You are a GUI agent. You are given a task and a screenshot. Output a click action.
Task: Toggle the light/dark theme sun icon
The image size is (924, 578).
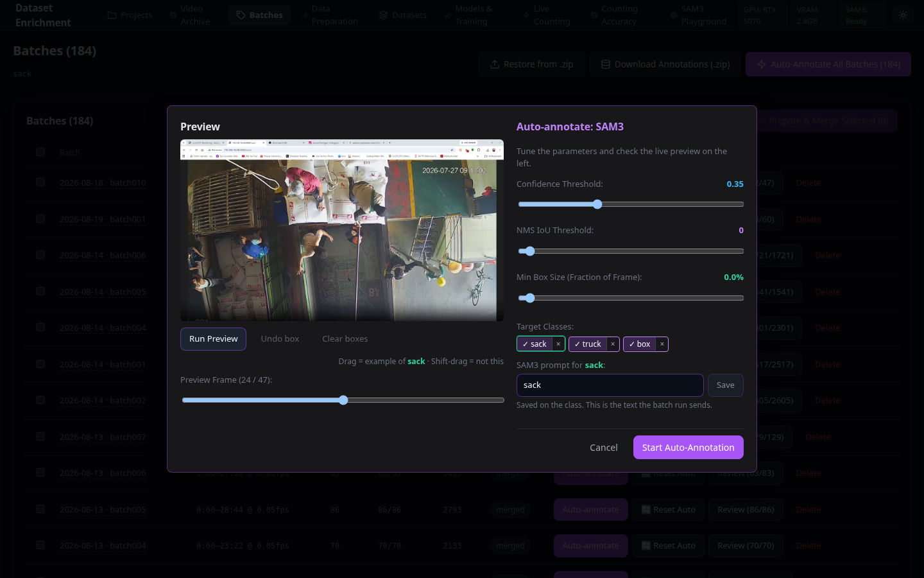tap(903, 15)
